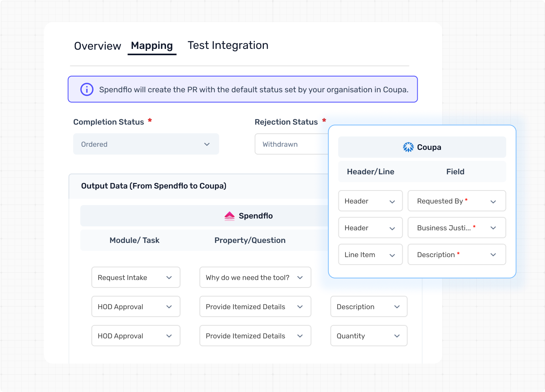Image resolution: width=545 pixels, height=392 pixels.
Task: Open the Description dropdown below Coupa panel
Action: click(x=369, y=306)
